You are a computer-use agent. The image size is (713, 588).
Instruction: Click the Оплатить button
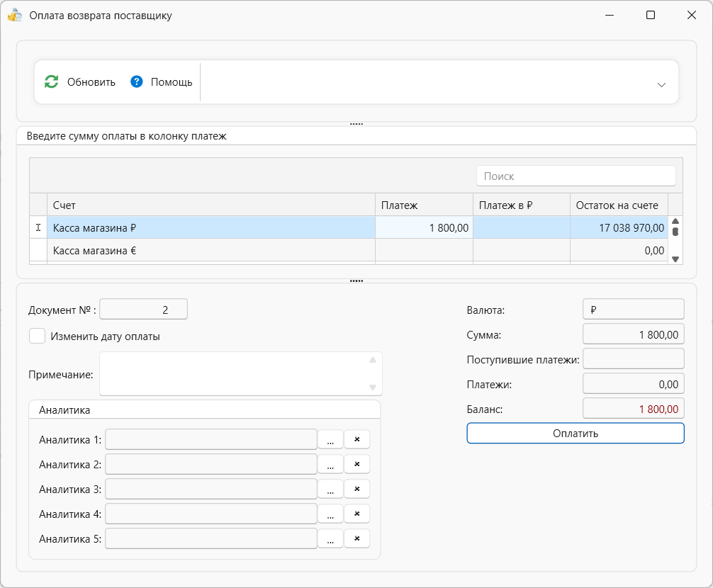coord(576,434)
